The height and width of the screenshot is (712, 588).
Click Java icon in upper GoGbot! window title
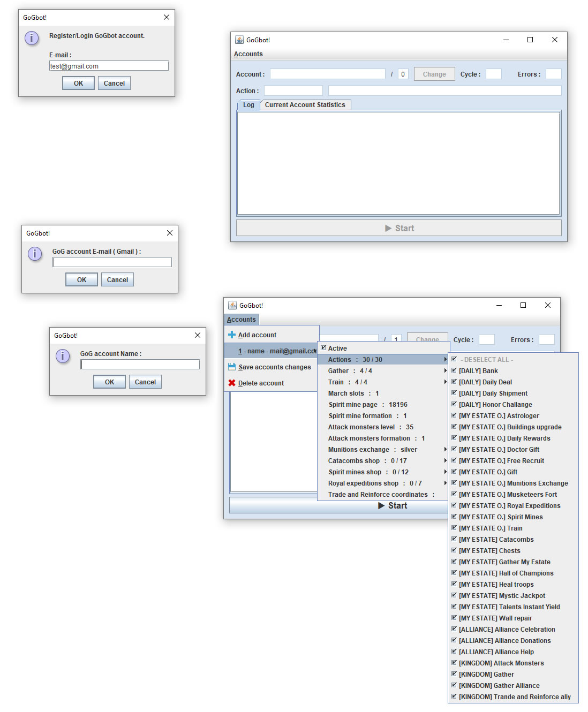tap(239, 40)
